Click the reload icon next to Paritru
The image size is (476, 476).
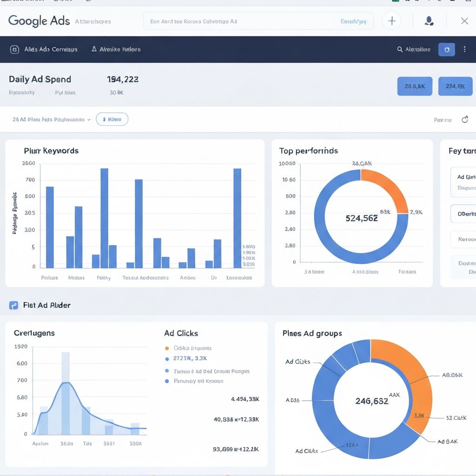pos(464,119)
